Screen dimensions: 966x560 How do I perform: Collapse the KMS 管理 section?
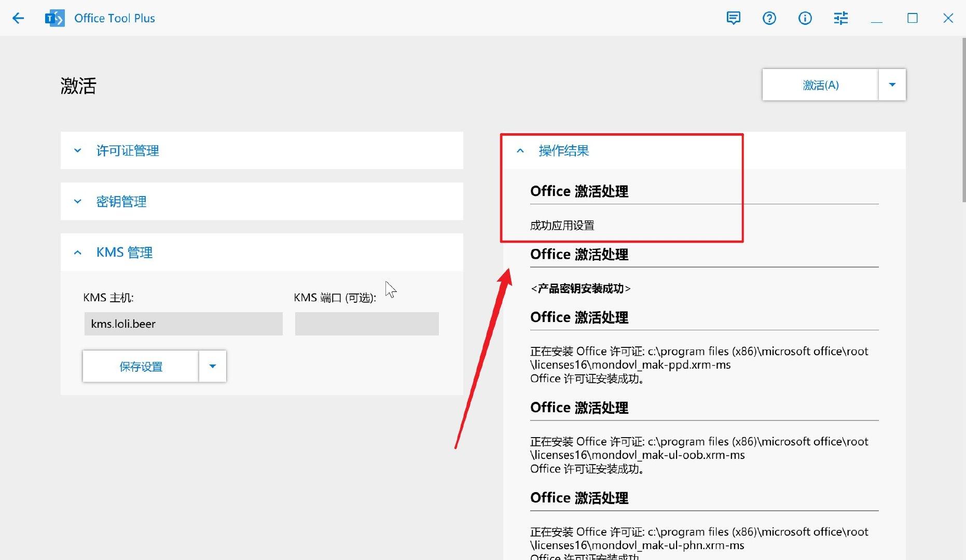coord(261,252)
